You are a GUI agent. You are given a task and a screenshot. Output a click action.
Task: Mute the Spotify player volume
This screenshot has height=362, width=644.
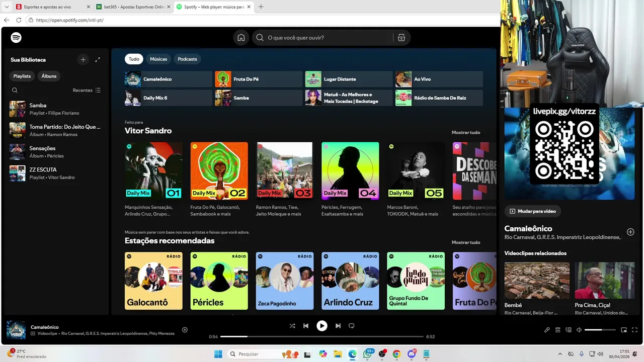(x=579, y=330)
